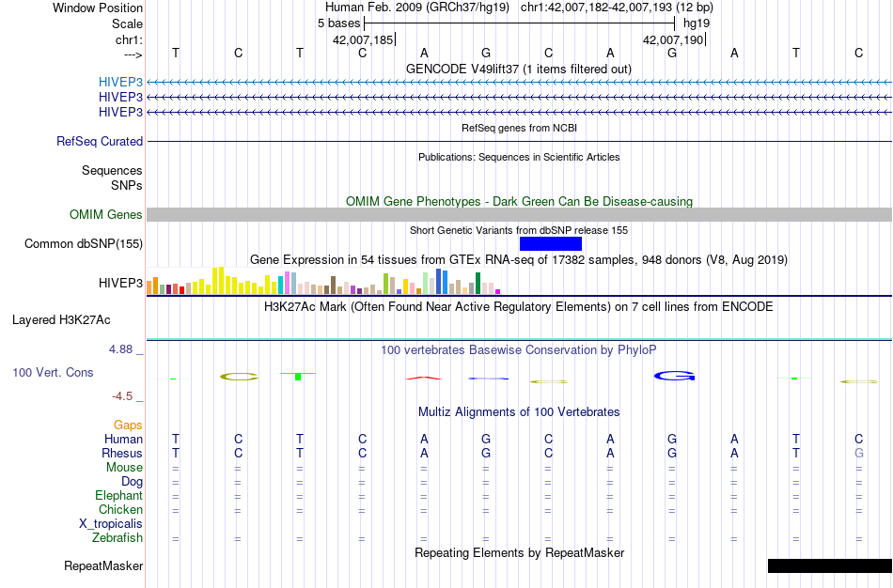Click the large blue G conservation logo letter
This screenshot has width=893, height=588.
tap(674, 376)
